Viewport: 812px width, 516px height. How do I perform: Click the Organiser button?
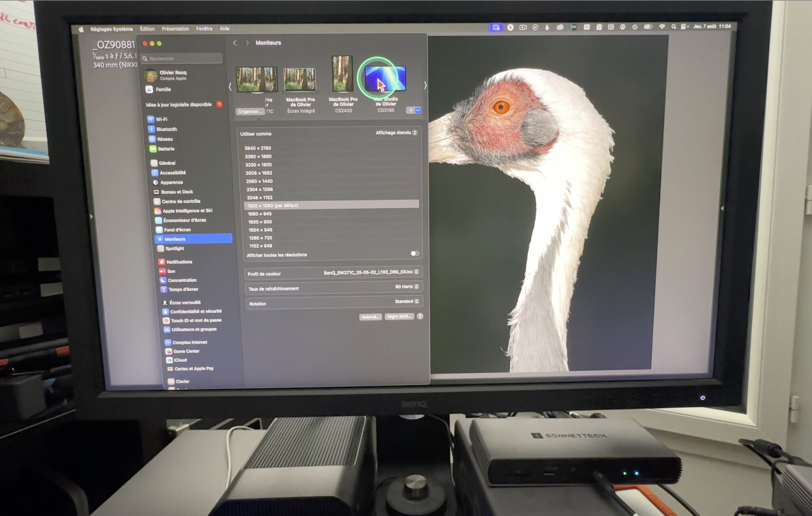tap(250, 112)
